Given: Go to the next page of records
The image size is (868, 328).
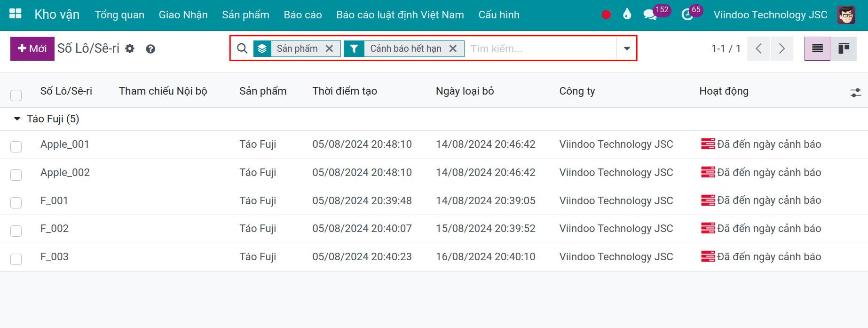Looking at the screenshot, I should click(781, 48).
